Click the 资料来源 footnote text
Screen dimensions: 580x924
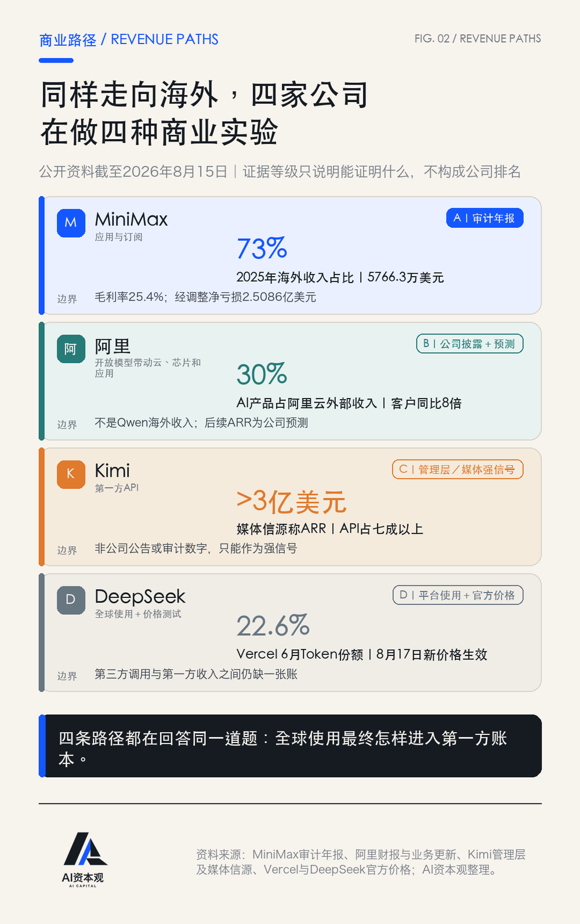click(360, 862)
